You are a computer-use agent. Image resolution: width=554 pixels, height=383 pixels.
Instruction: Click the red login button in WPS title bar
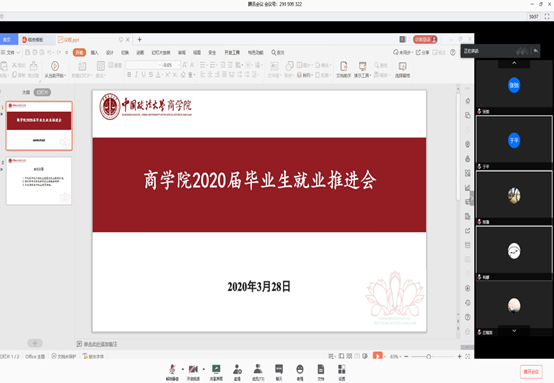425,40
